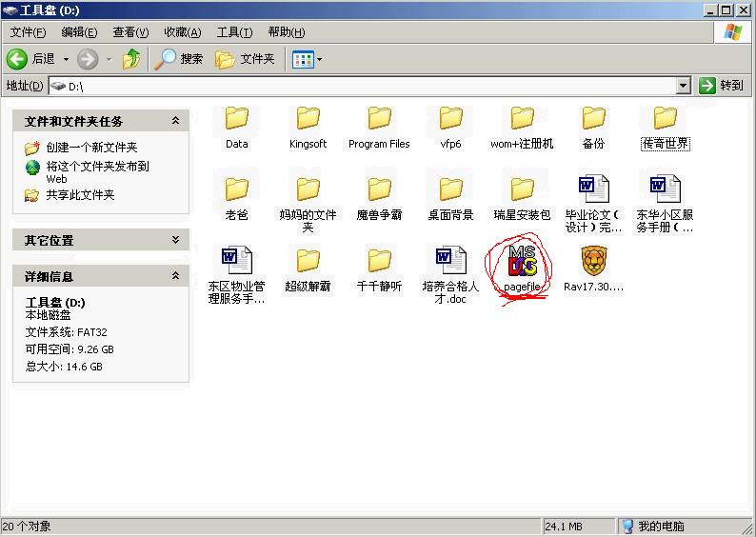
Task: Open the 魔兽争霸 folder
Action: pyautogui.click(x=379, y=199)
